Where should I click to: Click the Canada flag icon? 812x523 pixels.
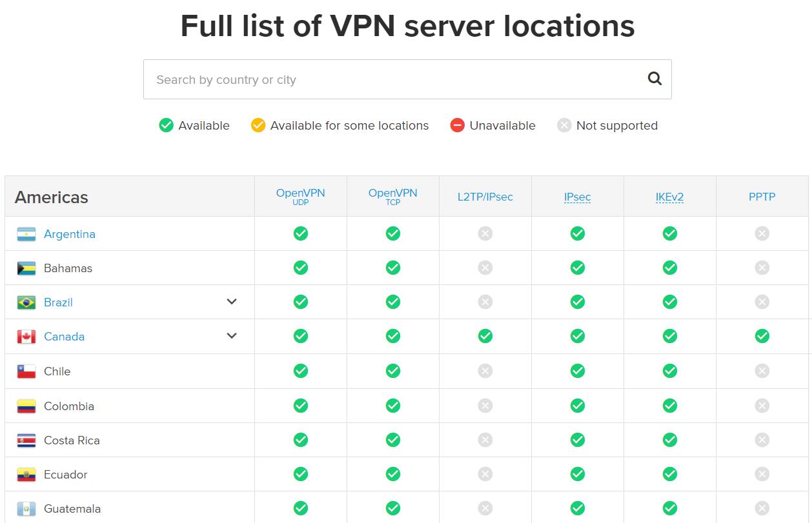tap(26, 337)
